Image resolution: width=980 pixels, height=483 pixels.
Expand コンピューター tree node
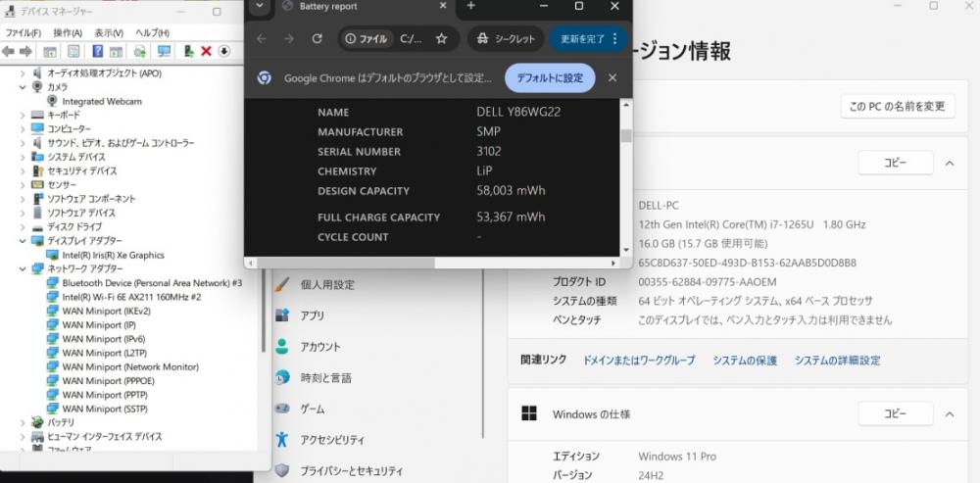click(x=23, y=128)
